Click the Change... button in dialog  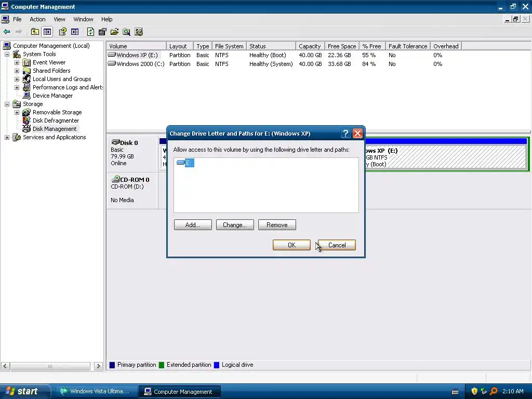click(x=235, y=225)
